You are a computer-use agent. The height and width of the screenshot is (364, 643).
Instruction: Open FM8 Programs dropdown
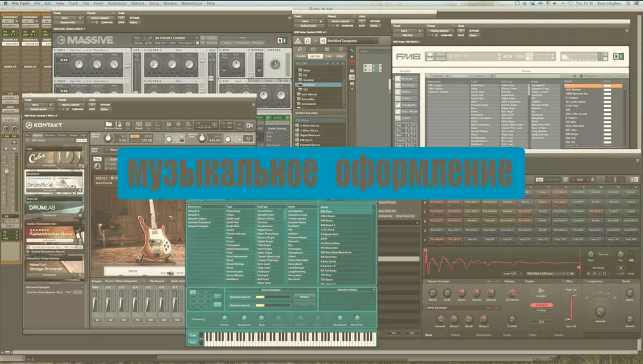591,76
